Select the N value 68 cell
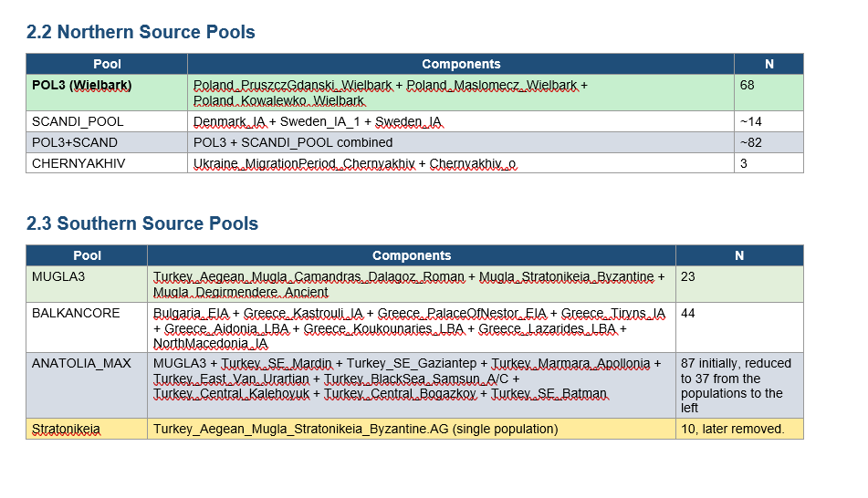Screen dimensions: 868x498 (x=748, y=86)
